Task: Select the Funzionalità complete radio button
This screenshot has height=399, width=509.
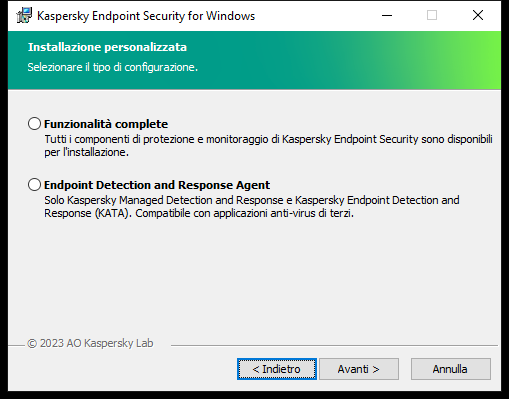Action: tap(34, 124)
